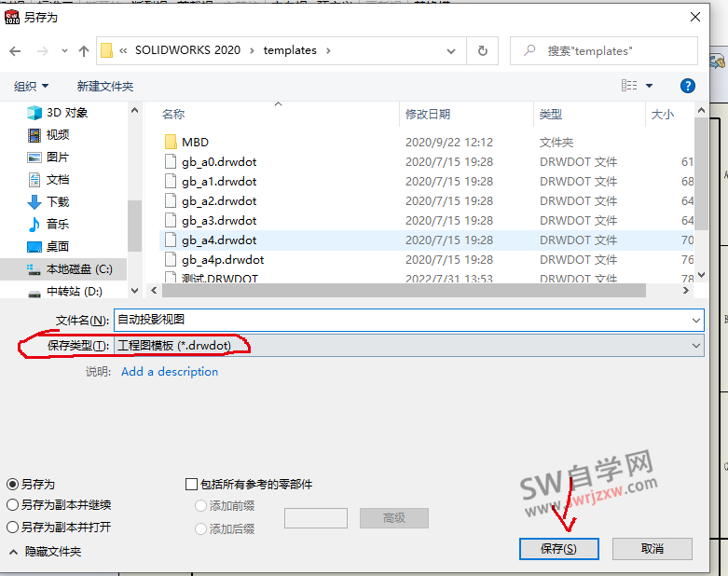The height and width of the screenshot is (576, 728).
Task: Click the chevron after templates in path
Action: tap(328, 50)
